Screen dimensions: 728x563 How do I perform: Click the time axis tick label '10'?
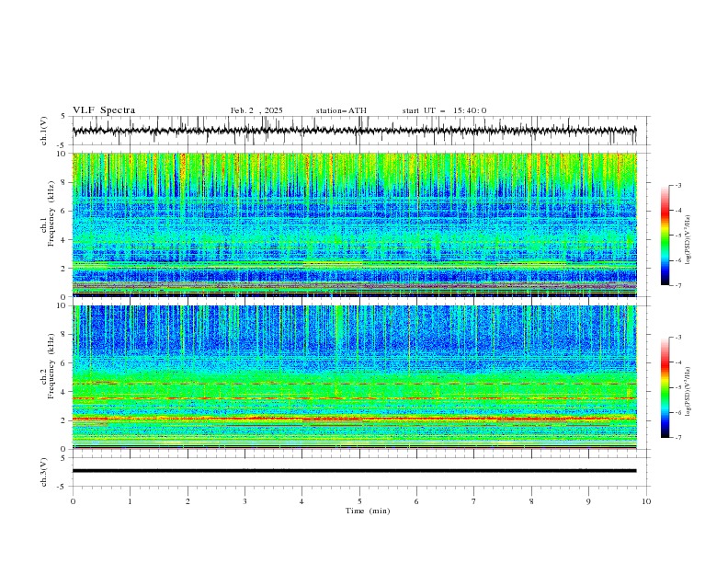646,501
